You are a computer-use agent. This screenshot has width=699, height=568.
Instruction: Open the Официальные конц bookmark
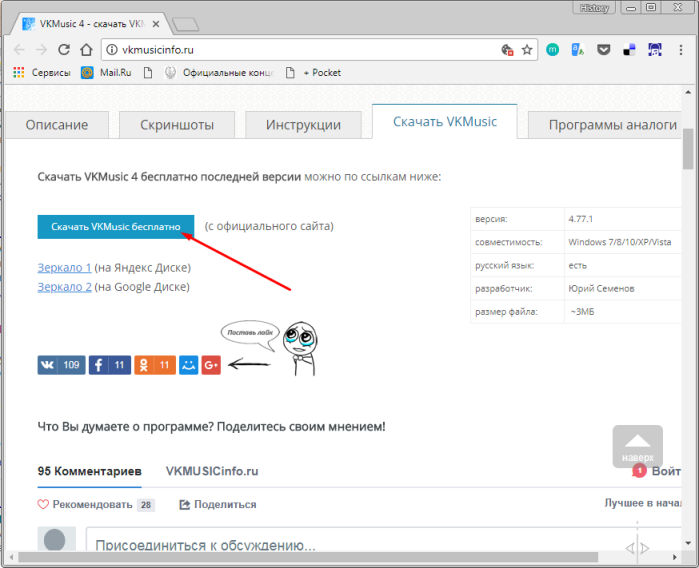coord(219,73)
